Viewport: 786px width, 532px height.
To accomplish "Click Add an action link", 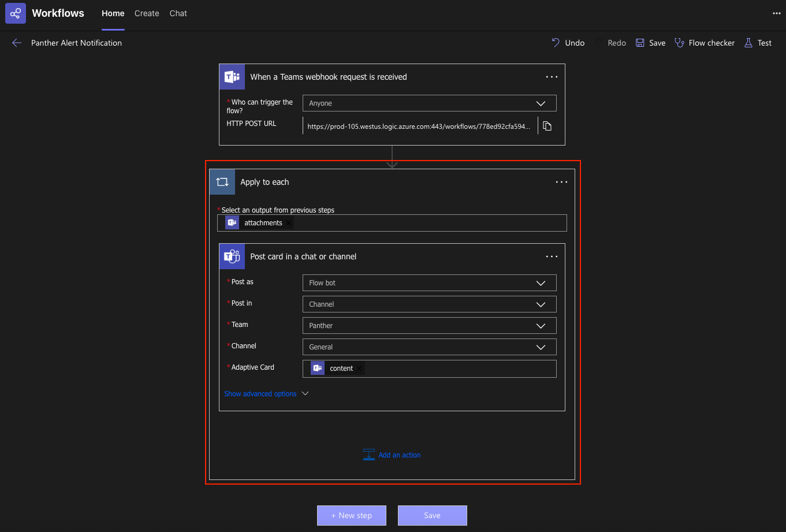I will coord(399,455).
